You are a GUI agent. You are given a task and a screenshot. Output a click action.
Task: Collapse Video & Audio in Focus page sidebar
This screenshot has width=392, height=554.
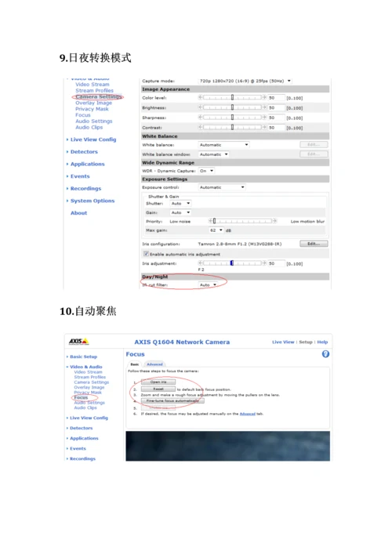[86, 367]
